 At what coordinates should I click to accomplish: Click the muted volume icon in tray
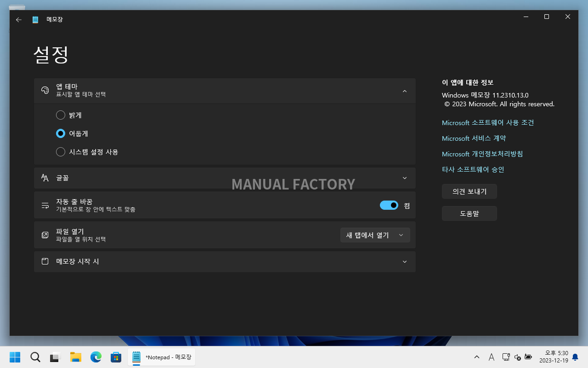pos(517,357)
